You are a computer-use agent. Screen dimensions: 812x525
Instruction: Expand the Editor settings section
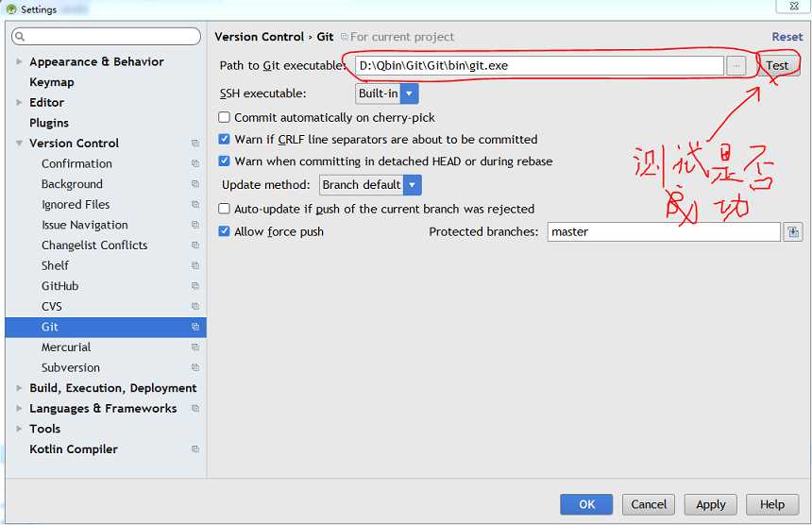pyautogui.click(x=19, y=103)
